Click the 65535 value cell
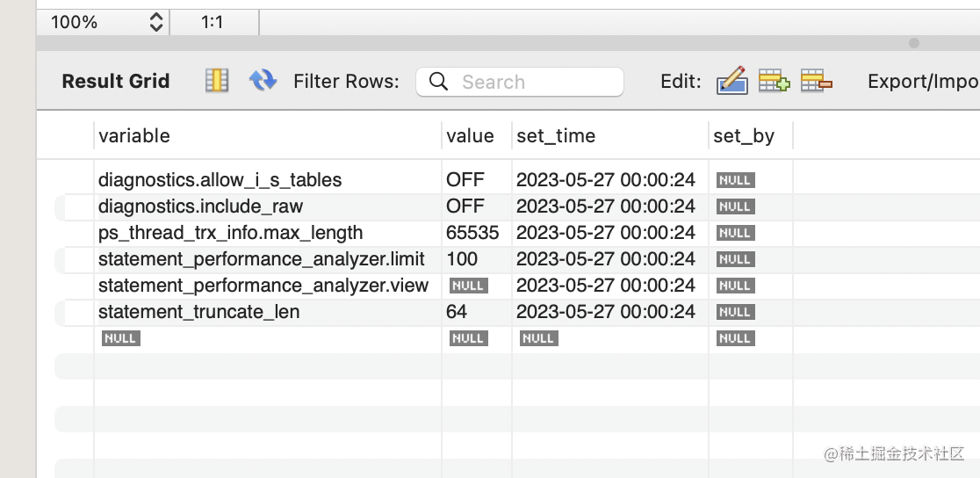 point(472,233)
